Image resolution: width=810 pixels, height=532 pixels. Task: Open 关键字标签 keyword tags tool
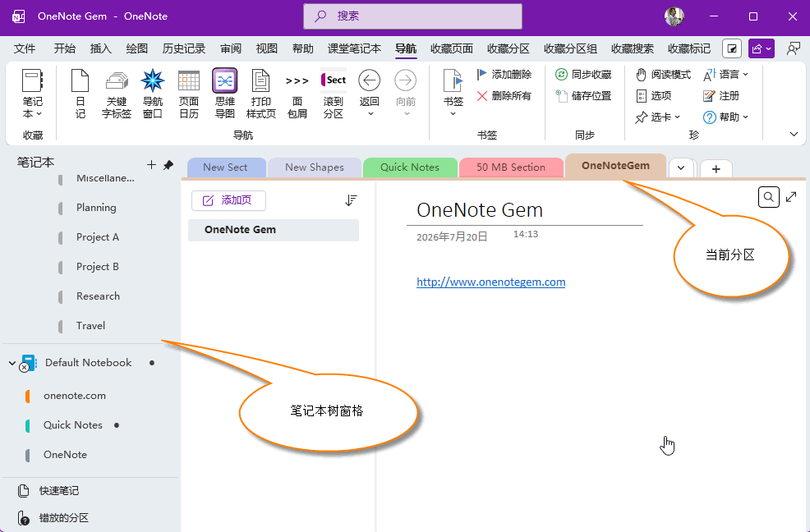tap(116, 94)
